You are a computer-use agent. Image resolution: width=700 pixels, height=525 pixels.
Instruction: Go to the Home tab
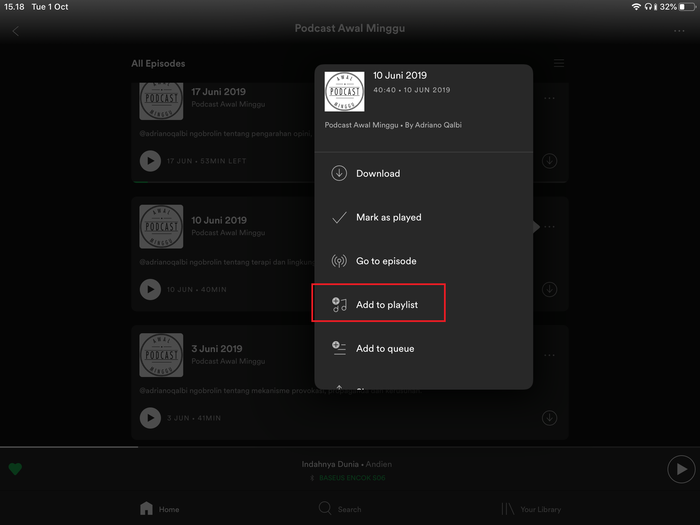coord(159,509)
